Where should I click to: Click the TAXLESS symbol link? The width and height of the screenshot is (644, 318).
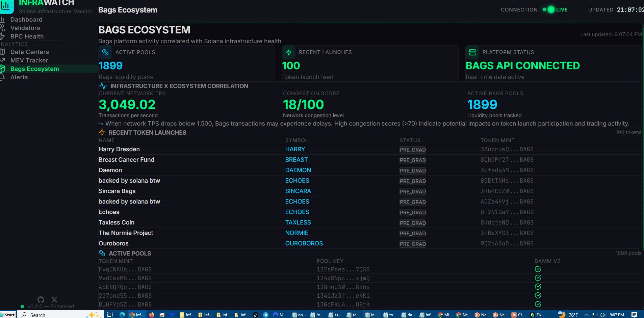298,222
